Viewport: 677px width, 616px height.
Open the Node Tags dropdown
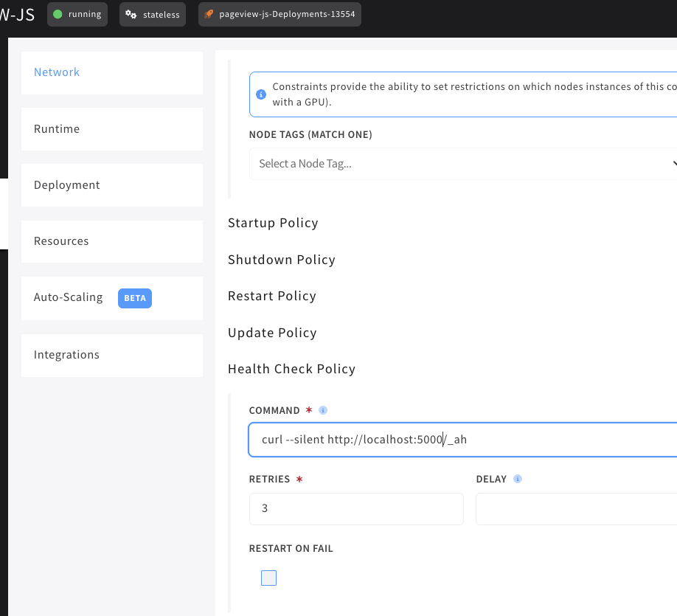tap(463, 164)
